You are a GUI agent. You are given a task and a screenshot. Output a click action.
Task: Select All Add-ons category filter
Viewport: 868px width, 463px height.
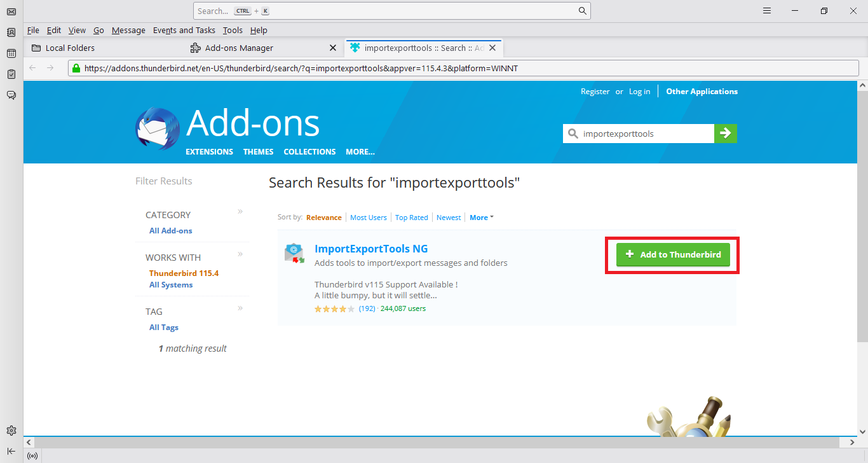[170, 231]
